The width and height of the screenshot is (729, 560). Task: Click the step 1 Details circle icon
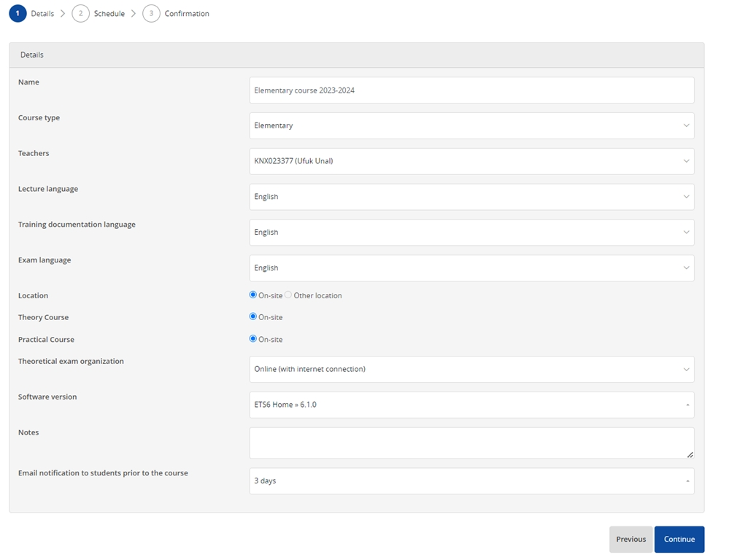pos(18,13)
